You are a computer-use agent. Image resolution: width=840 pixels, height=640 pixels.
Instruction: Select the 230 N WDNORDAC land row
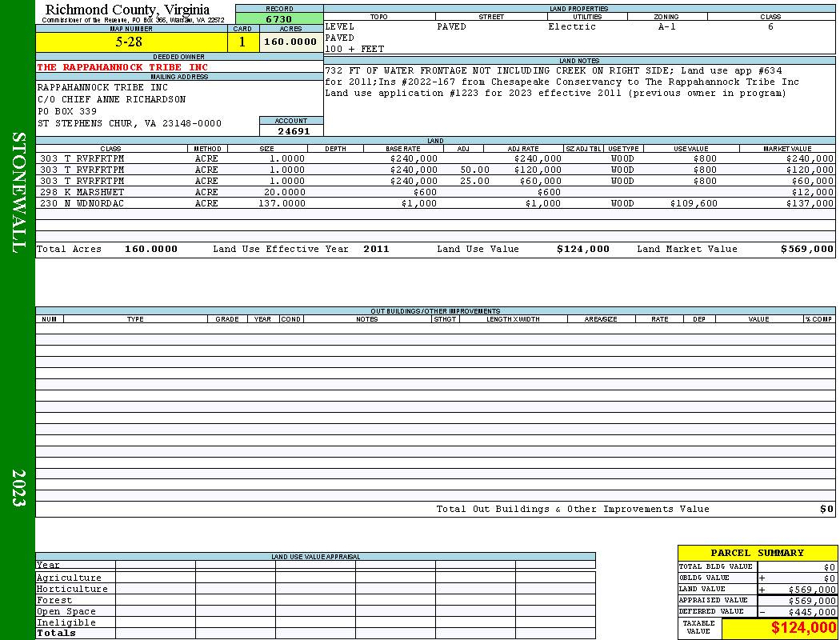pos(435,203)
